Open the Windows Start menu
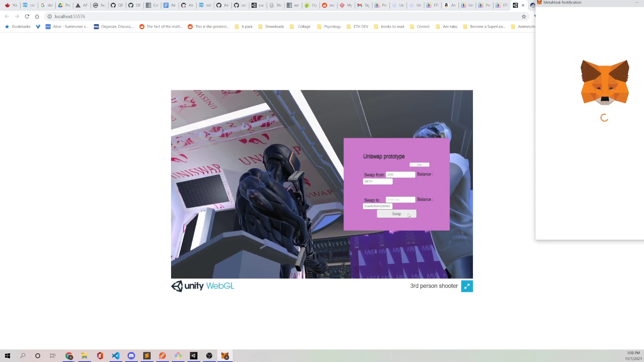The image size is (644, 362). tap(7, 356)
